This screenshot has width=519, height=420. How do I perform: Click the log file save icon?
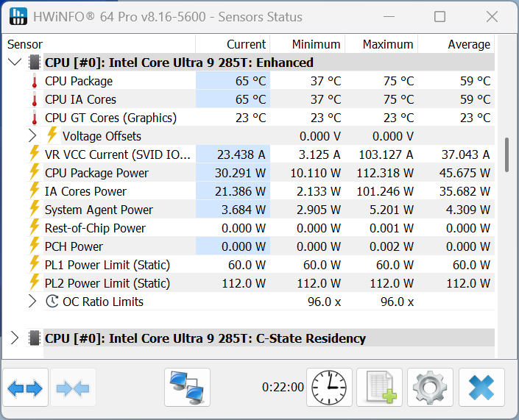click(x=380, y=388)
